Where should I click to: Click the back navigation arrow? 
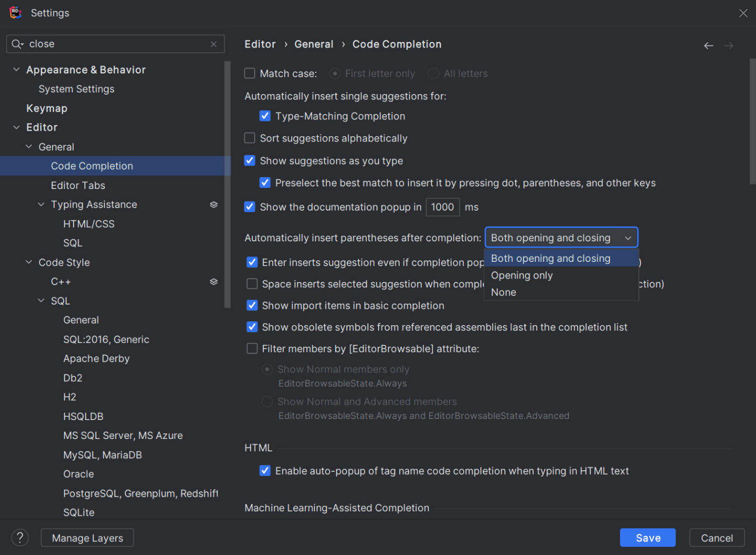pyautogui.click(x=708, y=45)
